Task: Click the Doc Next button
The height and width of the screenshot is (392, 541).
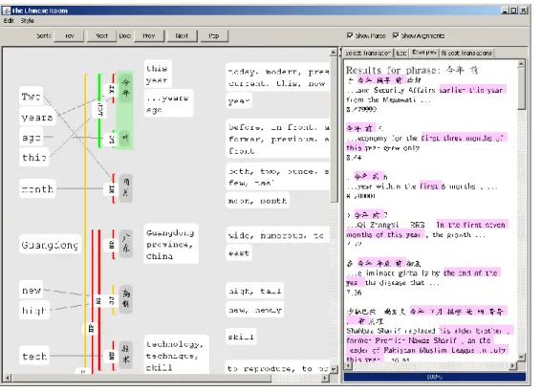Action: pyautogui.click(x=182, y=35)
